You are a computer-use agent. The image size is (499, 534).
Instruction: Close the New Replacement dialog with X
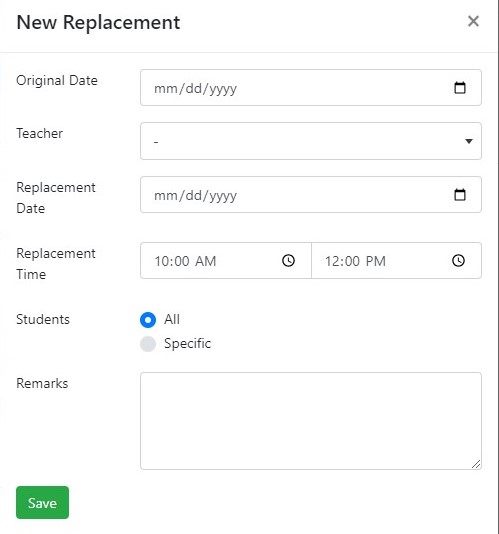pos(473,21)
